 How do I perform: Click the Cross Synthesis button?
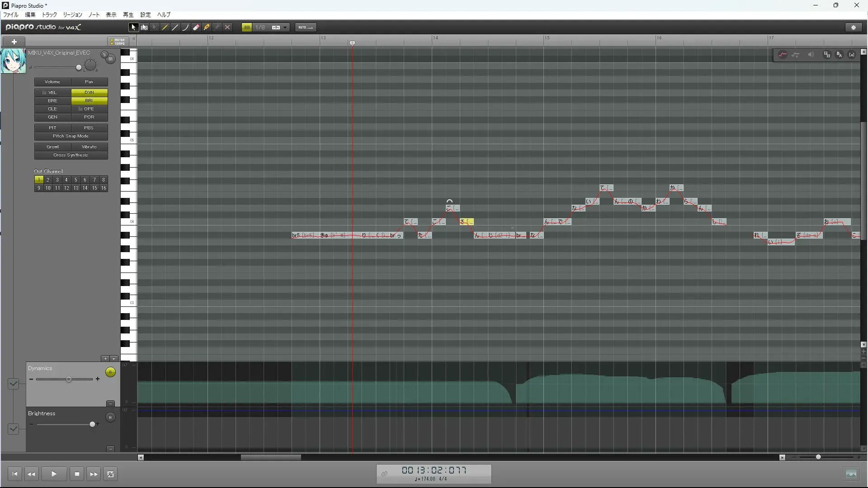[x=71, y=155]
